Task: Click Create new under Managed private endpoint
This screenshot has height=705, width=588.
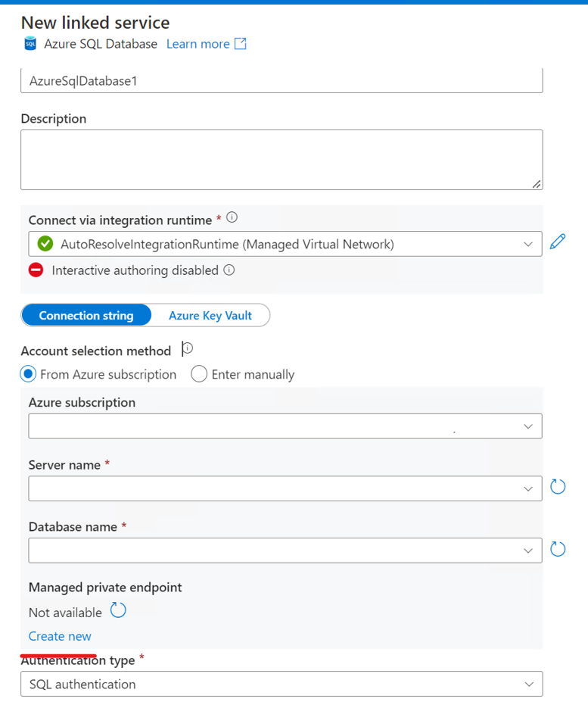Action: (x=60, y=636)
